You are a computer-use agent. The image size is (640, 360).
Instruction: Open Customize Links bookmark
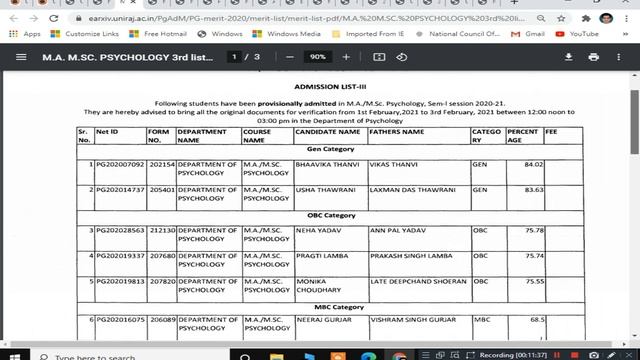click(84, 34)
